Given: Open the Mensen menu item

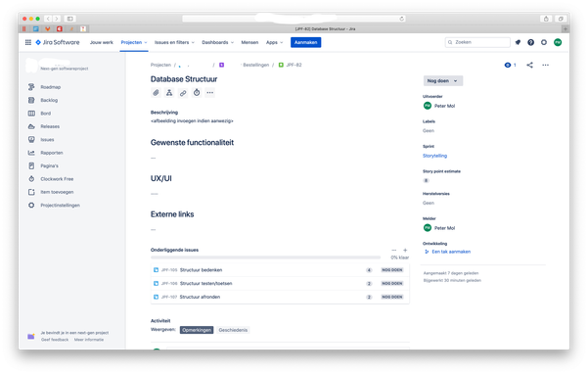Looking at the screenshot, I should 249,42.
